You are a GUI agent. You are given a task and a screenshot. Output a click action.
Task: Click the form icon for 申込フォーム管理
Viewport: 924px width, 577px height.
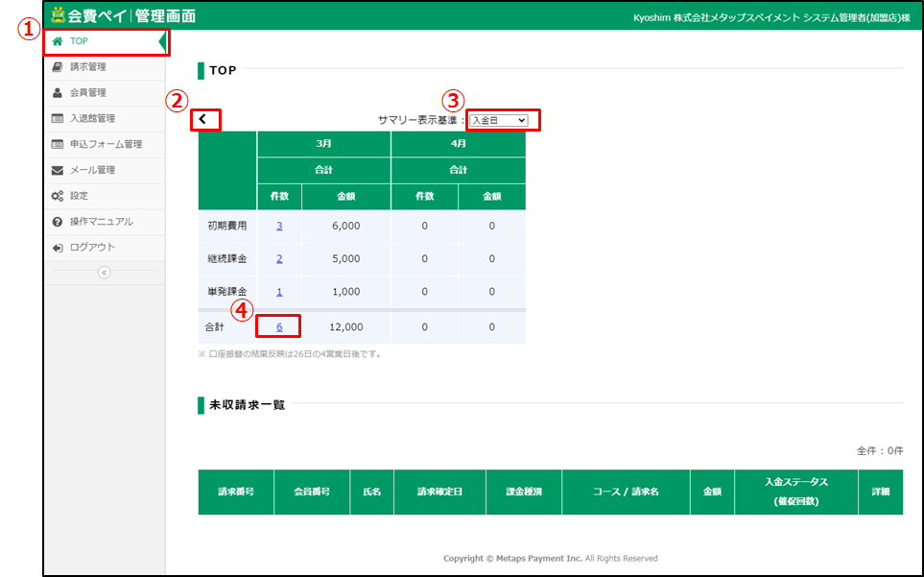point(58,145)
